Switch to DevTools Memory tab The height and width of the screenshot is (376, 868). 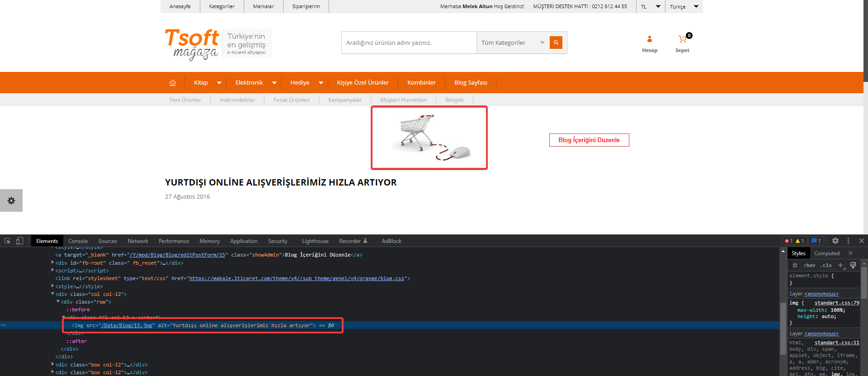209,241
